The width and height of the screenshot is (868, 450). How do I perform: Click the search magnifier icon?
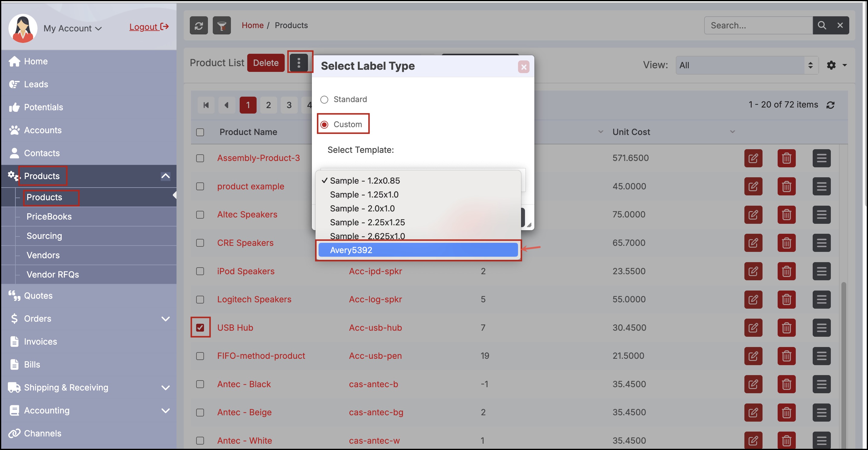tap(821, 26)
